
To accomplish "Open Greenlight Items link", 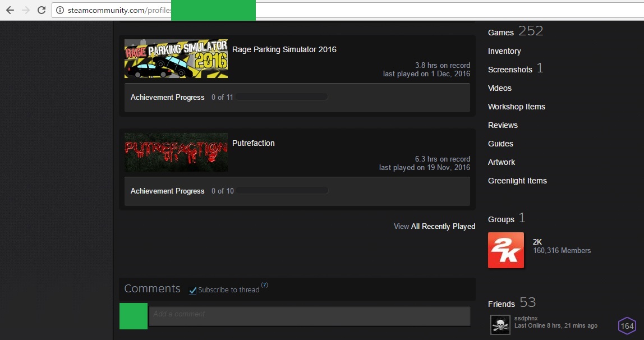I will (x=517, y=181).
